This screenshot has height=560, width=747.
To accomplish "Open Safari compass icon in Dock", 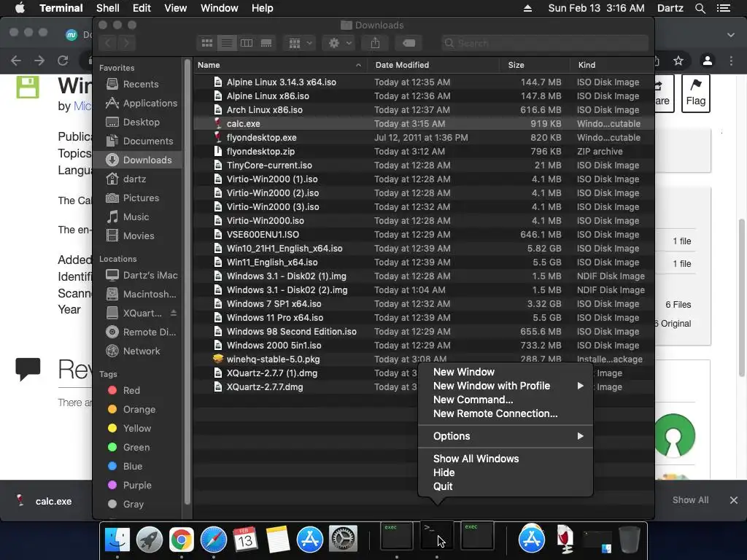I will 214,540.
